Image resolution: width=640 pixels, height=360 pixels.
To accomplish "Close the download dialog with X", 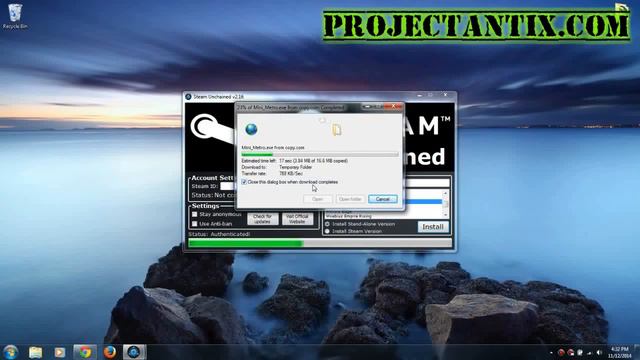I will 393,107.
